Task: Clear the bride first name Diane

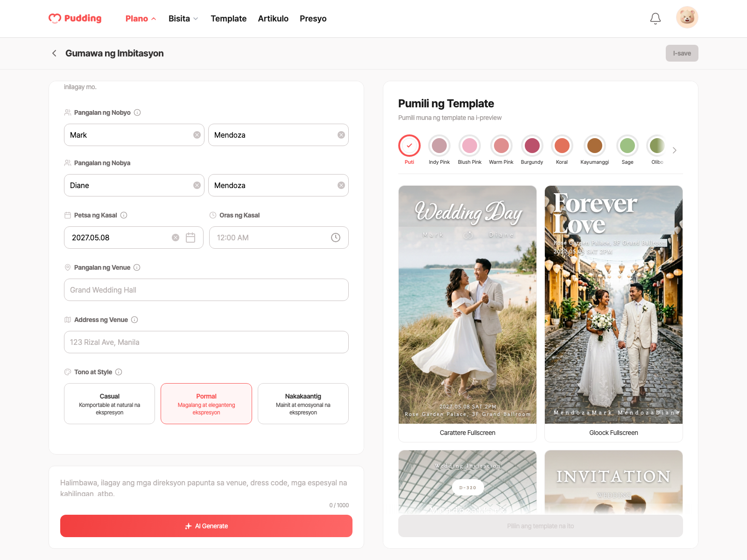Action: 197,185
